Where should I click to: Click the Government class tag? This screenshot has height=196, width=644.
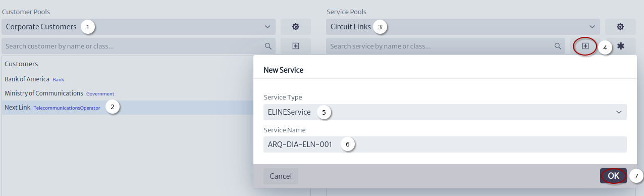[x=100, y=94]
